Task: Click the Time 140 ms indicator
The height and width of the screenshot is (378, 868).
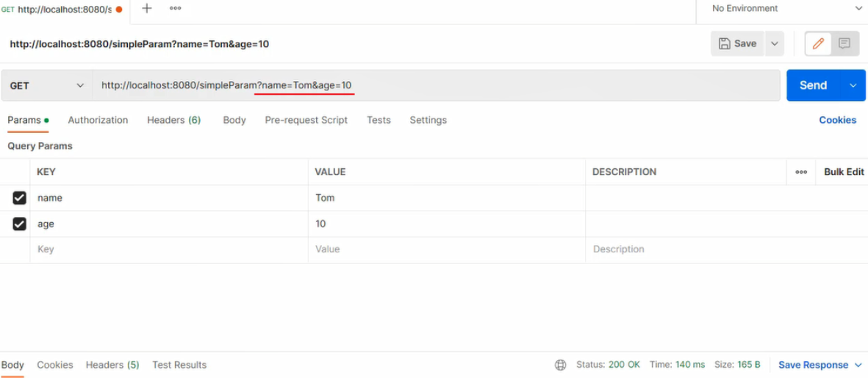Action: point(678,365)
